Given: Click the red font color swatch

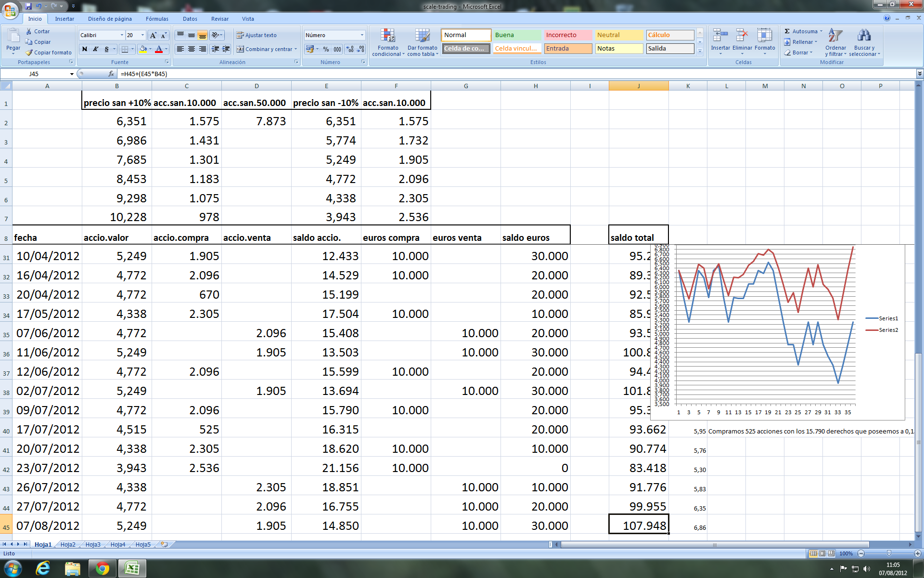Looking at the screenshot, I should pos(159,49).
